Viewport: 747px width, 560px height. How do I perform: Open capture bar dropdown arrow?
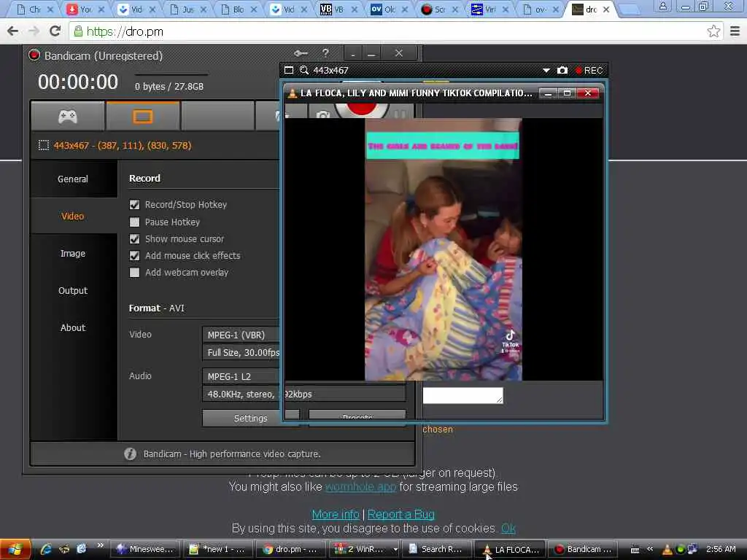546,71
